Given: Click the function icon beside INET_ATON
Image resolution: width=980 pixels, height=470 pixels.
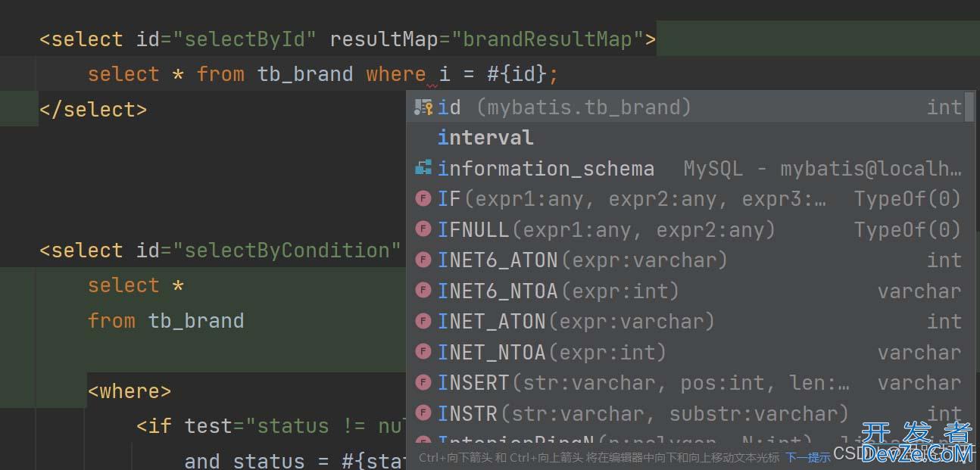Looking at the screenshot, I should click(423, 322).
